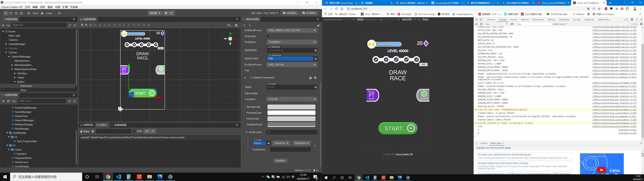The image size is (644, 181).
Task: Expand the GameManager node in hierarchy
Action: click(6, 44)
